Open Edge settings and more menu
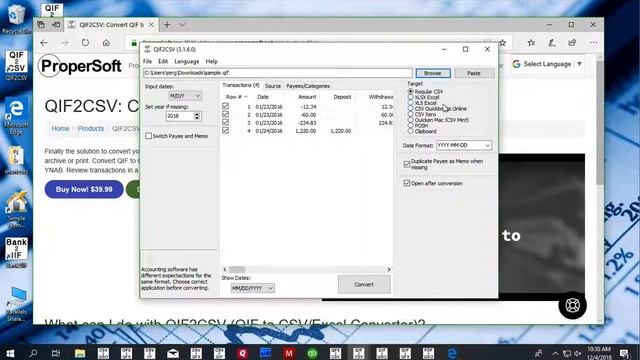 pos(593,42)
